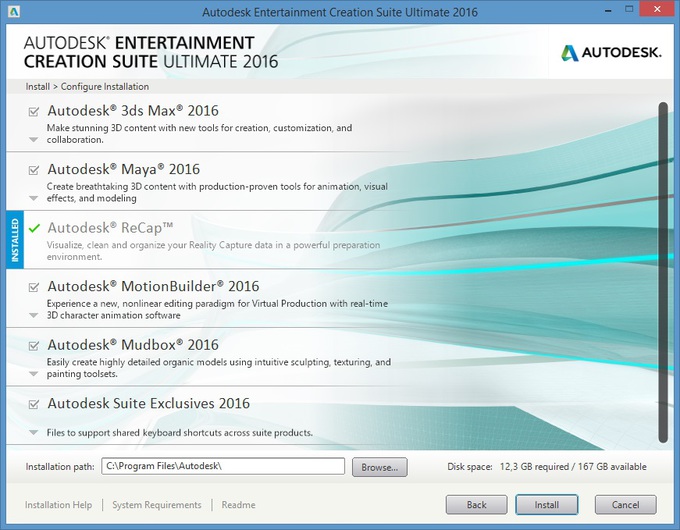Open the Readme link

239,505
